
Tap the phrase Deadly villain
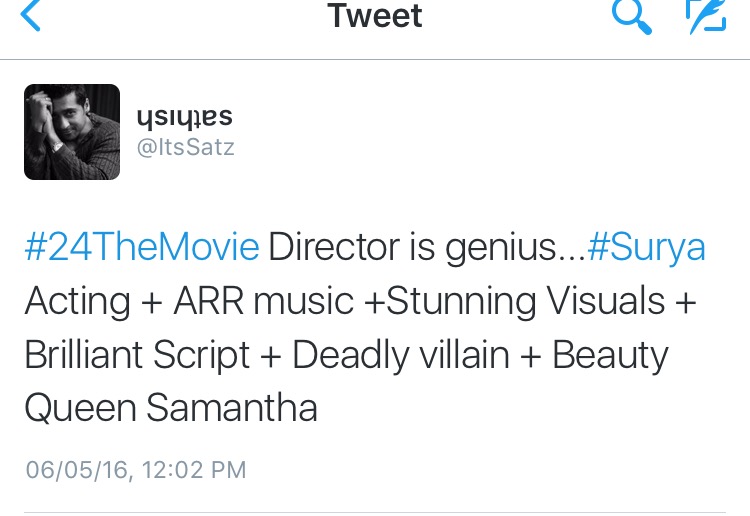[401, 354]
